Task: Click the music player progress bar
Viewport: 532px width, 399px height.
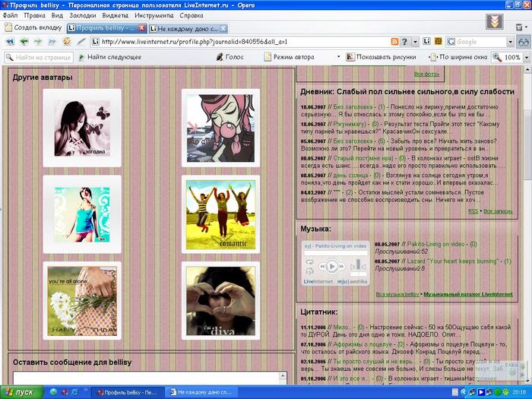Action: coord(336,253)
